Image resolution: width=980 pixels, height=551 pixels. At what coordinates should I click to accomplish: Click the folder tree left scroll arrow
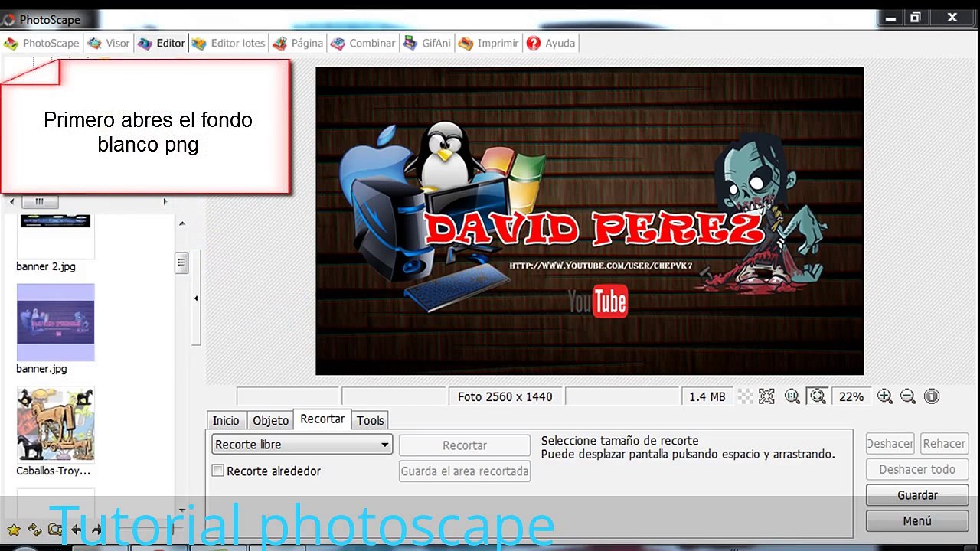pyautogui.click(x=11, y=202)
